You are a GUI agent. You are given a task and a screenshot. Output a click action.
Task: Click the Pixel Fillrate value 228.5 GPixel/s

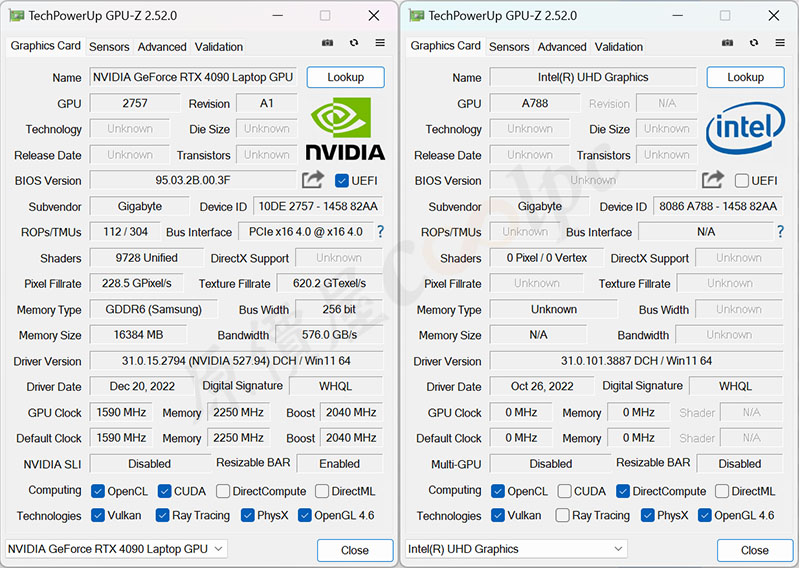(136, 283)
